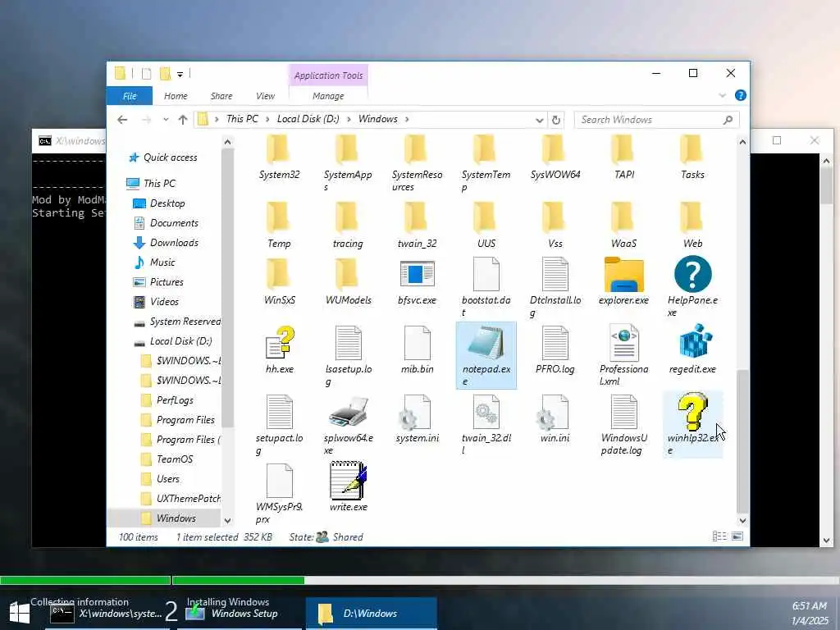The height and width of the screenshot is (630, 840).
Task: Select Desktop in navigation pane
Action: (167, 203)
